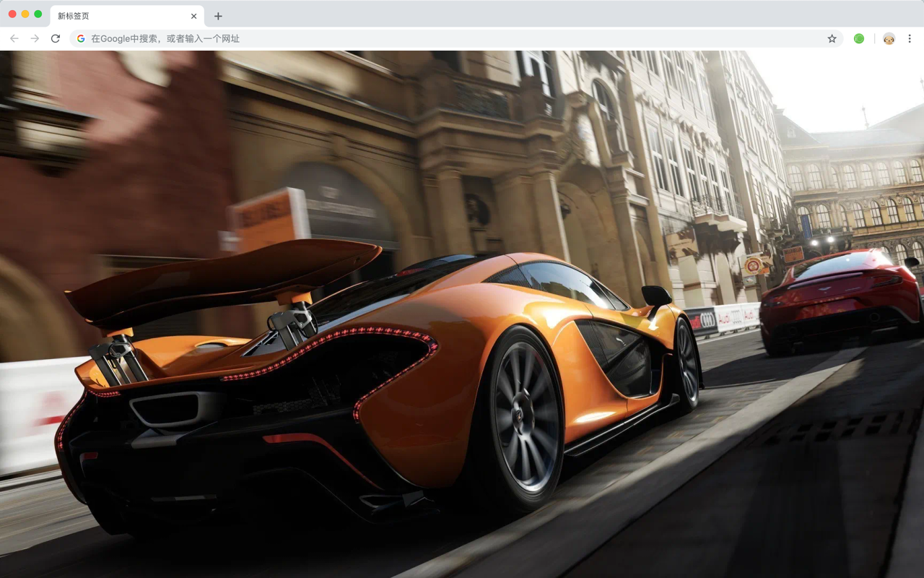Go back to the previous page

pyautogui.click(x=14, y=38)
